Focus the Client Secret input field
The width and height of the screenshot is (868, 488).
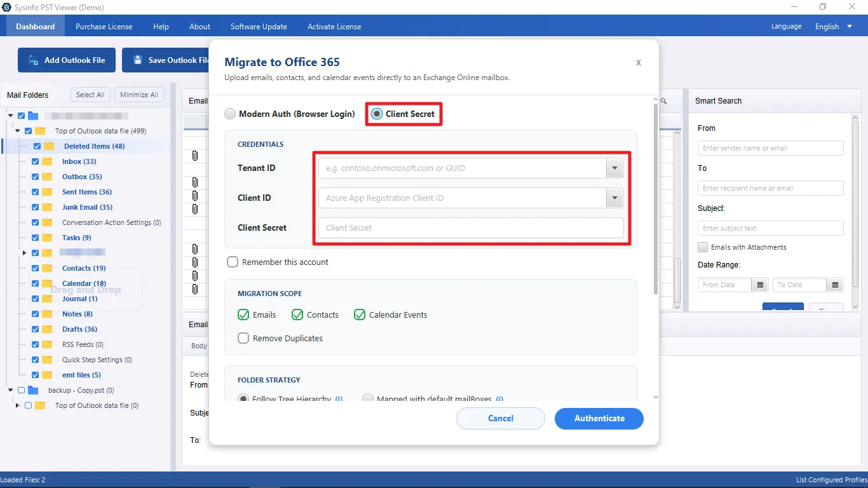coord(471,227)
